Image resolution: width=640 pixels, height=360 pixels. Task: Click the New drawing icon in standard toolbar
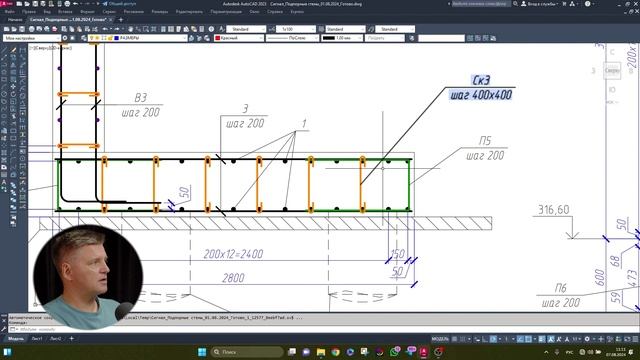[7, 29]
